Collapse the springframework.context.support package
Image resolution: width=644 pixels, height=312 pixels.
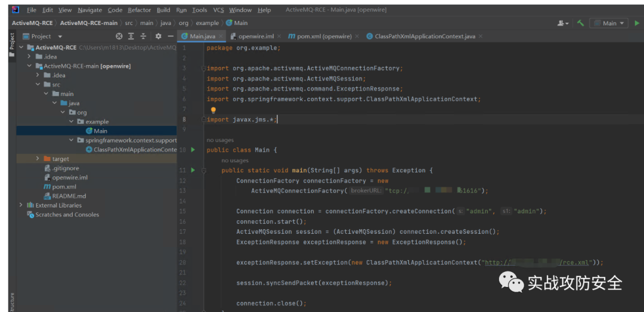pos(71,140)
